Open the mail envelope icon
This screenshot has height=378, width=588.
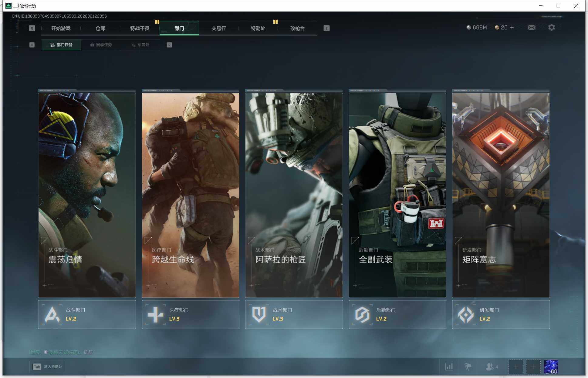531,28
